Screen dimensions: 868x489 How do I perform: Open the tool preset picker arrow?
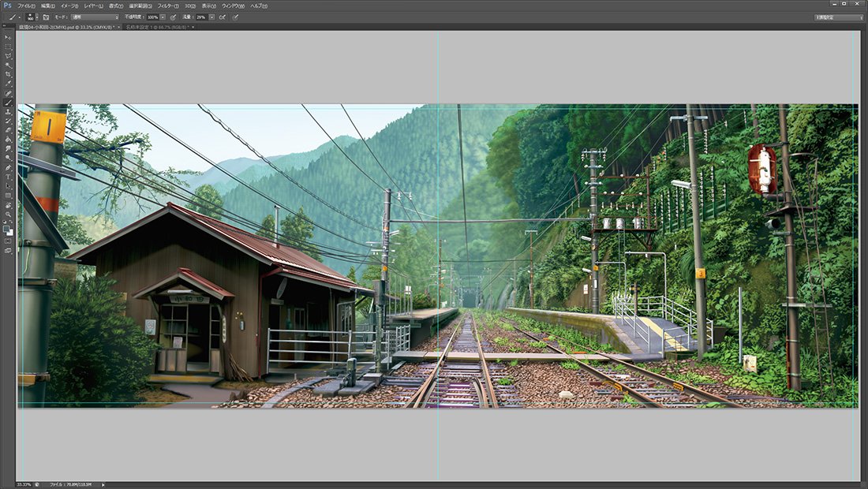(20, 17)
